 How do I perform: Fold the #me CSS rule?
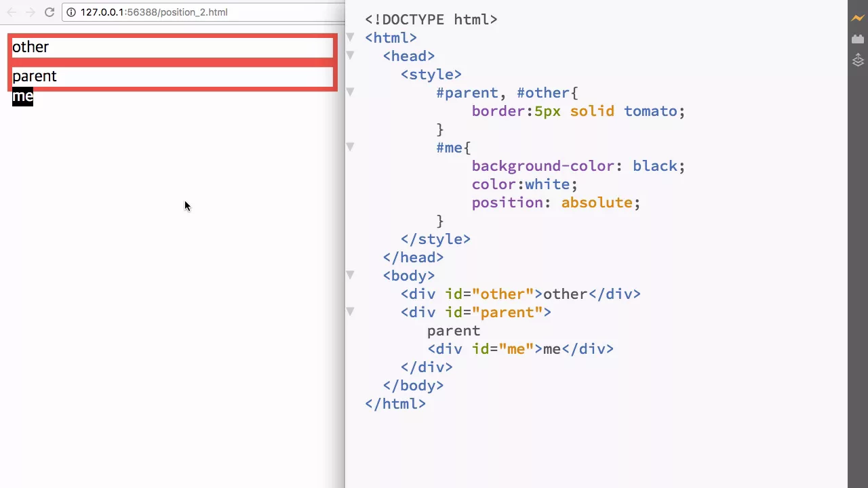350,146
